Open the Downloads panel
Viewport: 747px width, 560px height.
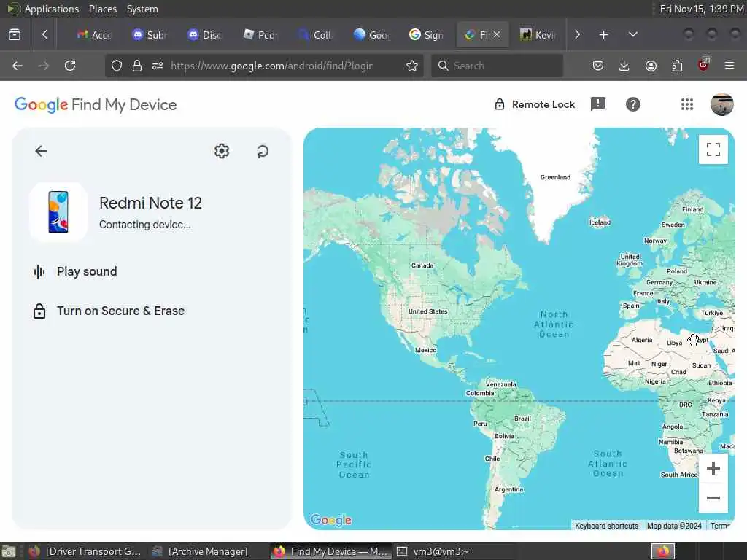click(624, 66)
